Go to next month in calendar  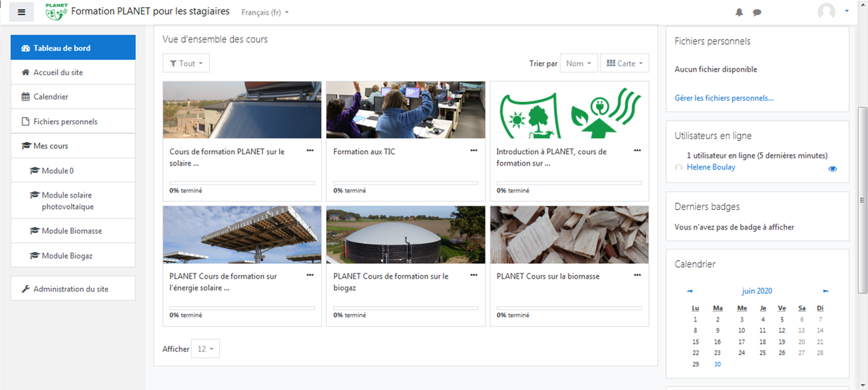[826, 291]
